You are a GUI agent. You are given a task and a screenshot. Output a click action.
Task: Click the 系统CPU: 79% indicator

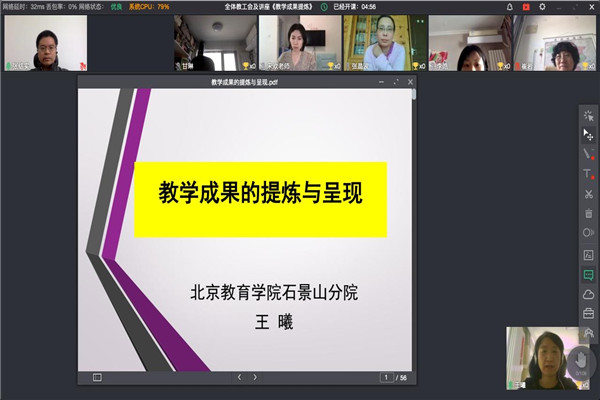(x=149, y=7)
